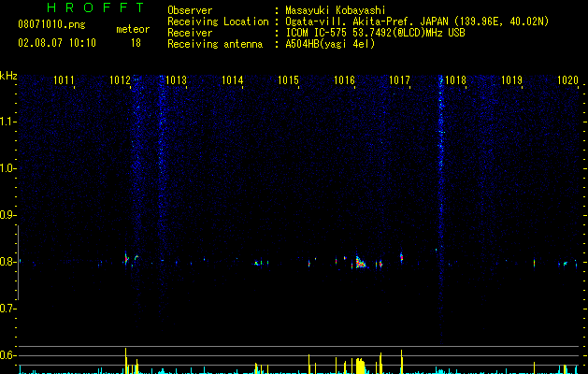Image resolution: width=588 pixels, height=374 pixels.
Task: Click the 0.8 frequency axis label
Action: [7, 262]
